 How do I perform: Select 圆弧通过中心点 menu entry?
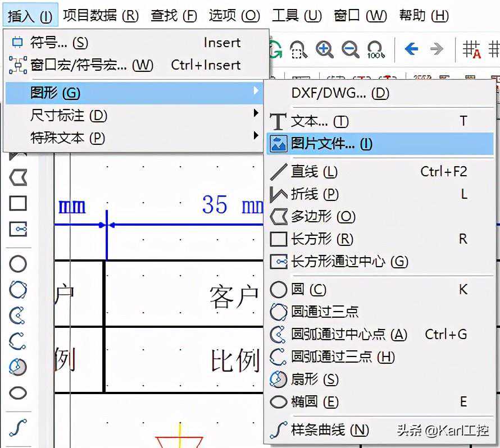coord(348,335)
